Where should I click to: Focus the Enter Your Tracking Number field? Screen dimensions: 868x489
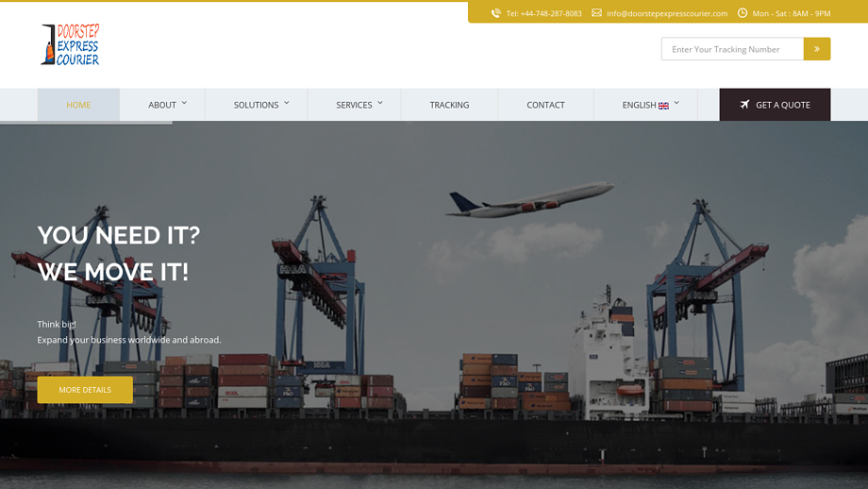pos(732,49)
